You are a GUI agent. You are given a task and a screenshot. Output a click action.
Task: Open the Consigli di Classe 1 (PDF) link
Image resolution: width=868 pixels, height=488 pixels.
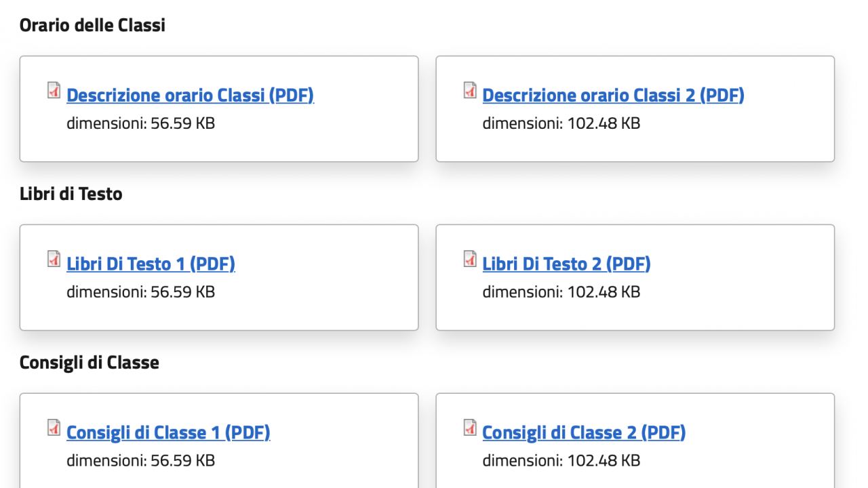point(168,433)
